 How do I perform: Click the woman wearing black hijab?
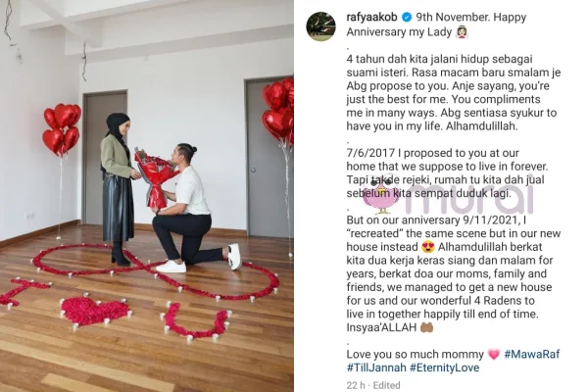coord(118,187)
